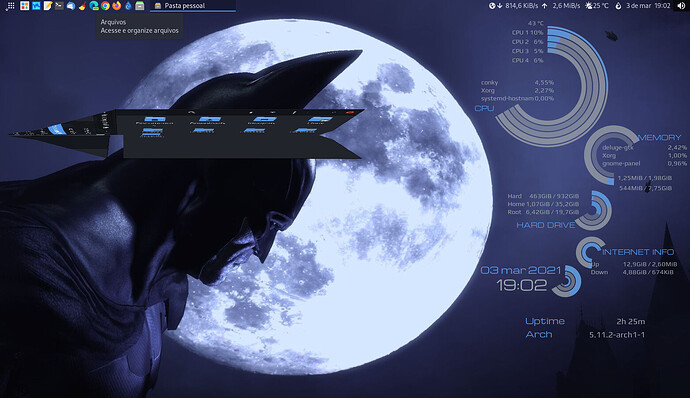Open the weather applet showing 25 °C
This screenshot has width=690, height=398.
(597, 6)
